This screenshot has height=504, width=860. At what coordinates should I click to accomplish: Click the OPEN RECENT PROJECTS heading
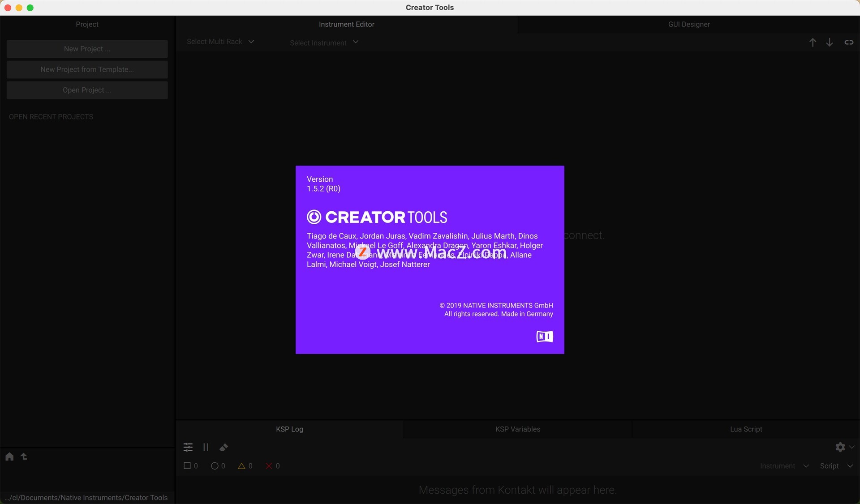tap(51, 117)
